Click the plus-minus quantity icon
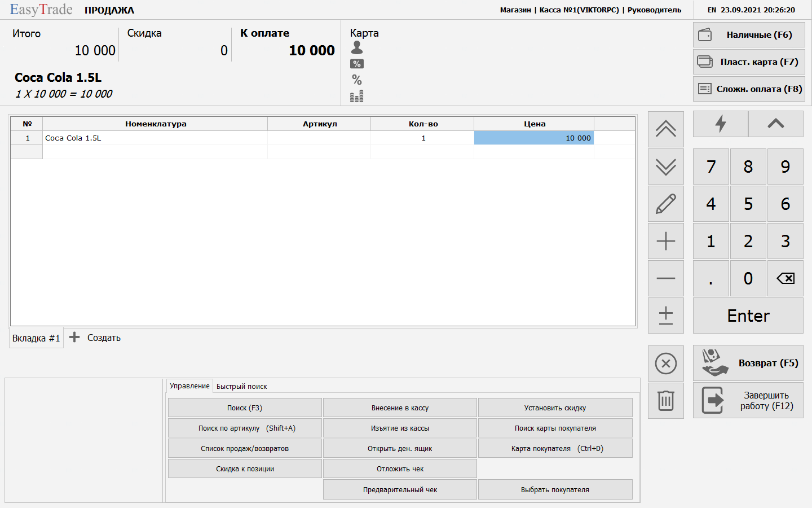812x508 pixels. [666, 316]
